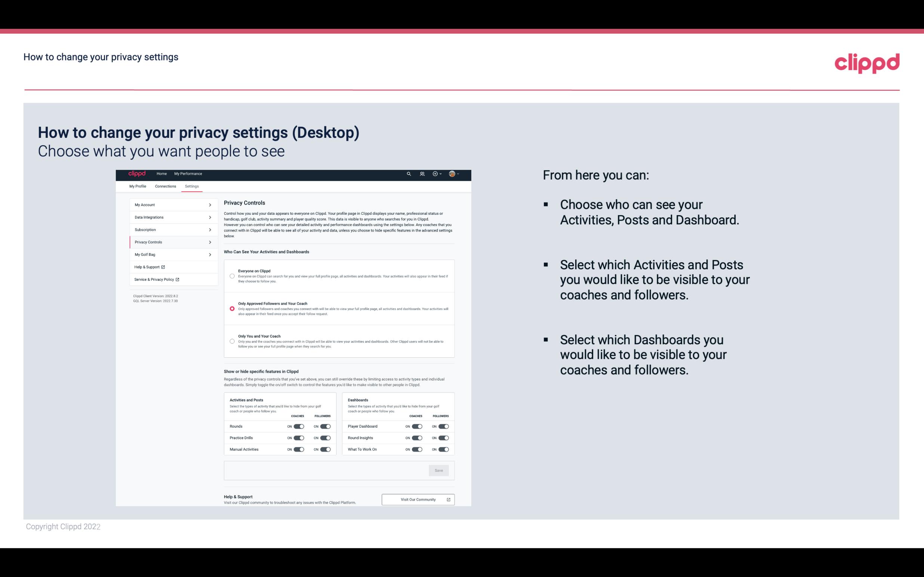Screen dimensions: 924x577
Task: Click the My Performance menu item
Action: pos(188,174)
